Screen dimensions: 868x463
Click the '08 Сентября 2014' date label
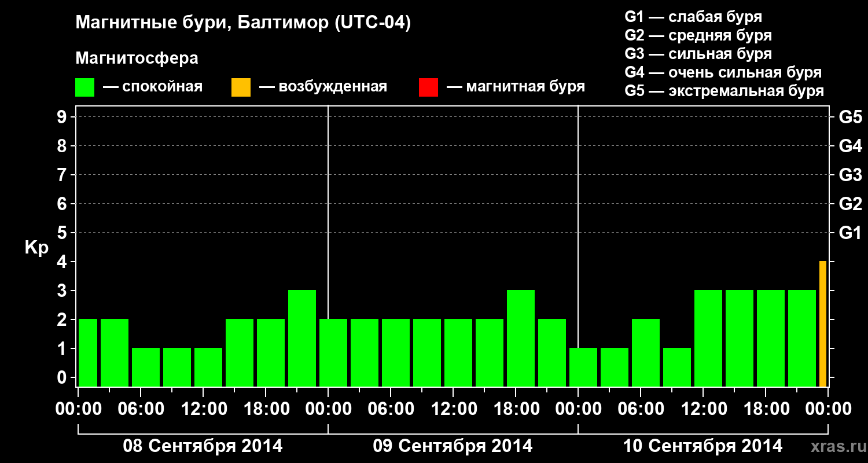(x=203, y=446)
